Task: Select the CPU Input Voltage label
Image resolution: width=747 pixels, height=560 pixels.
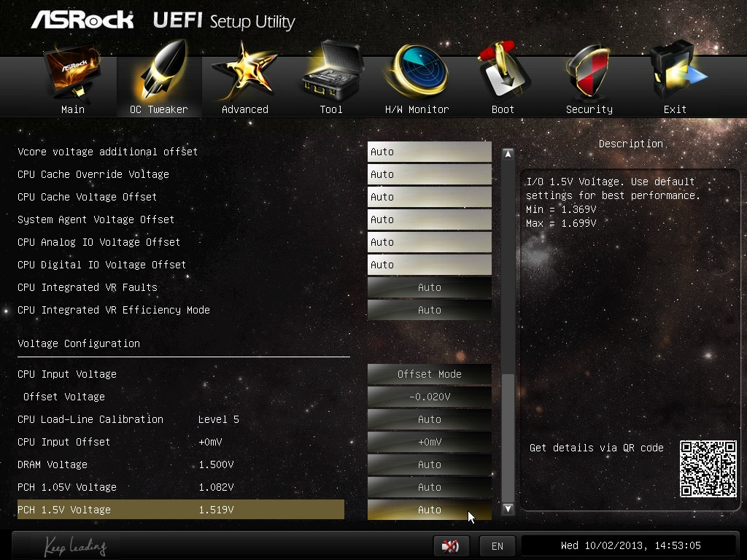Action: [66, 374]
